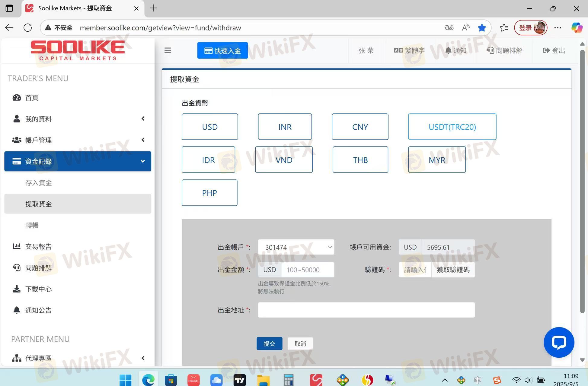
Task: Open the blue live chat bubble
Action: tap(559, 342)
